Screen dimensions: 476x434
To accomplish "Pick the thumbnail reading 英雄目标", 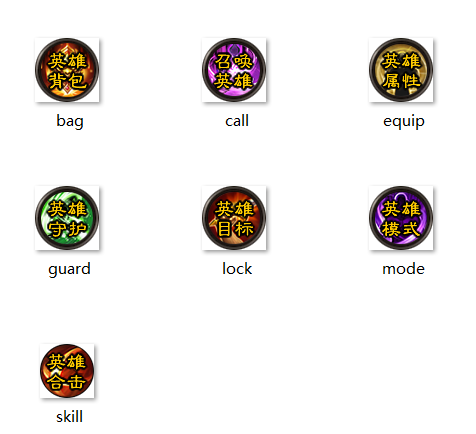I will click(x=234, y=218).
